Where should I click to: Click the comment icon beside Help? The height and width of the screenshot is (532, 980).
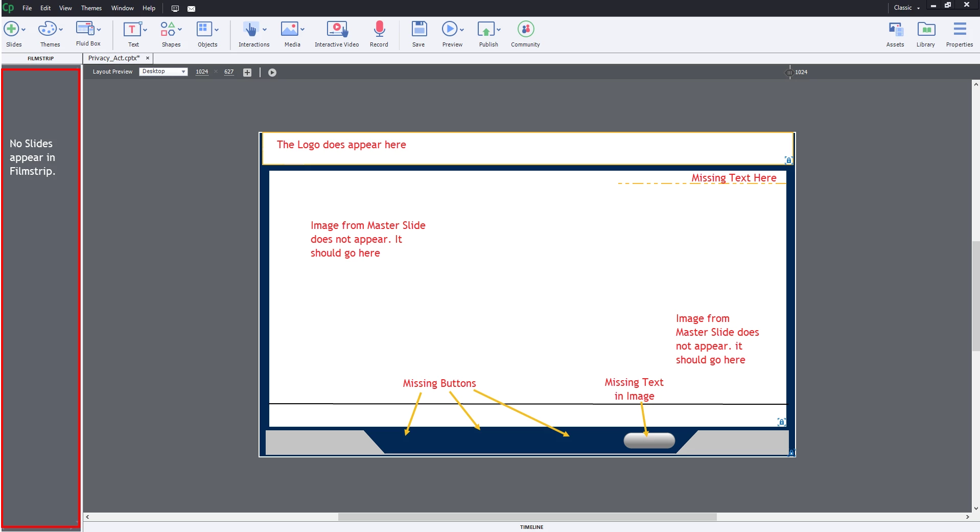[175, 8]
